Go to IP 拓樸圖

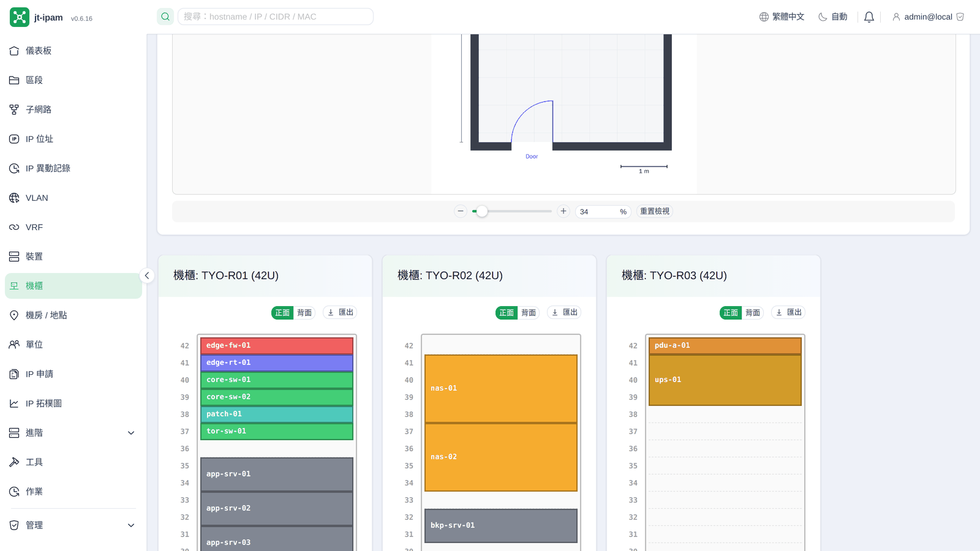(73, 403)
